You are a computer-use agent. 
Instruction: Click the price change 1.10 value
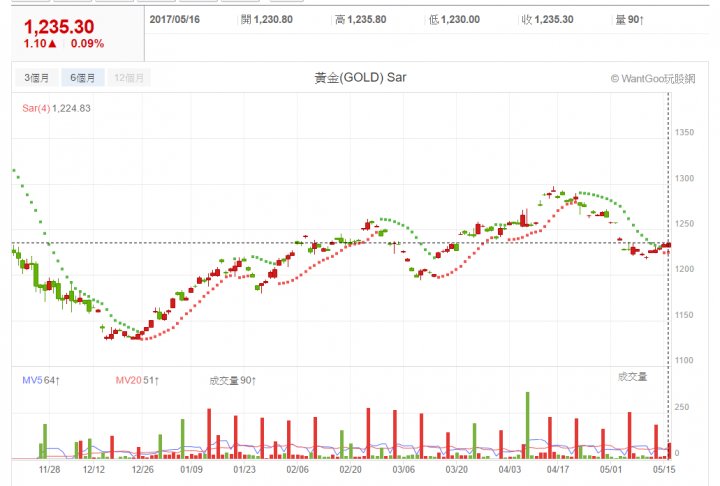40,44
